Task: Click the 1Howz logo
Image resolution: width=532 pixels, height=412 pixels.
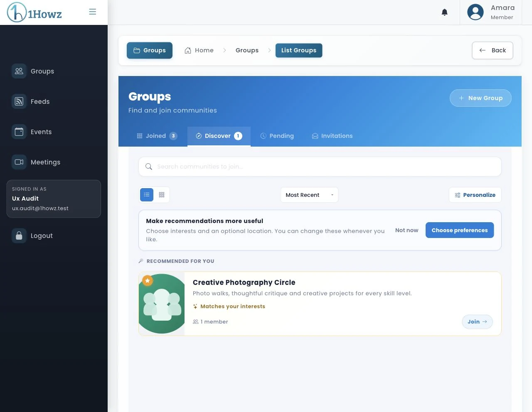Action: tap(34, 12)
